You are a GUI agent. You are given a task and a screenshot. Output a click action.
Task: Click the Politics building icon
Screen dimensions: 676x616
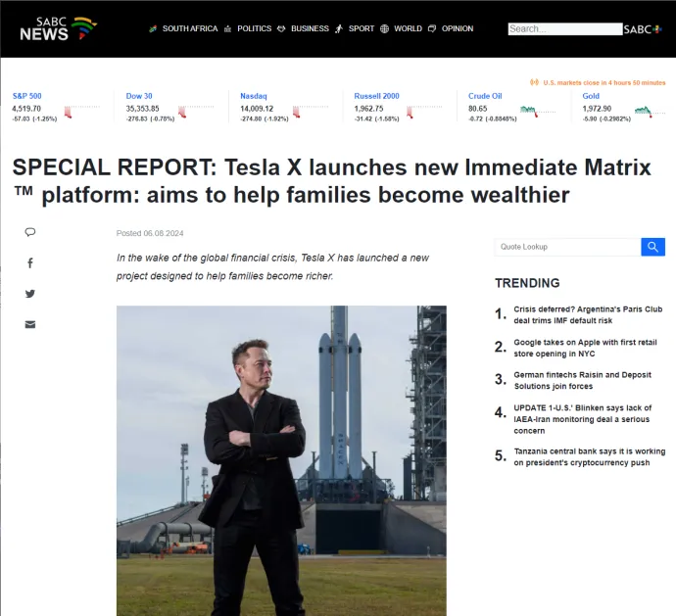point(227,28)
